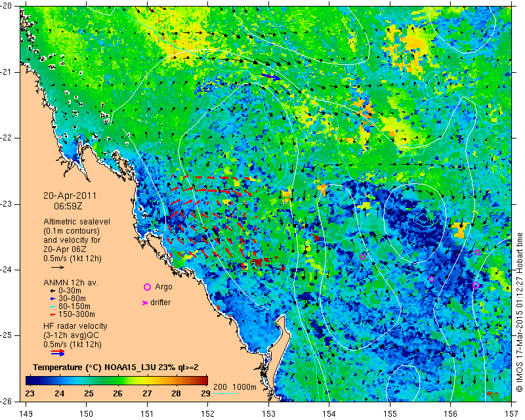Click the date label '20-Apr-2011'
Screen dimensions: 525x420
tap(70, 196)
